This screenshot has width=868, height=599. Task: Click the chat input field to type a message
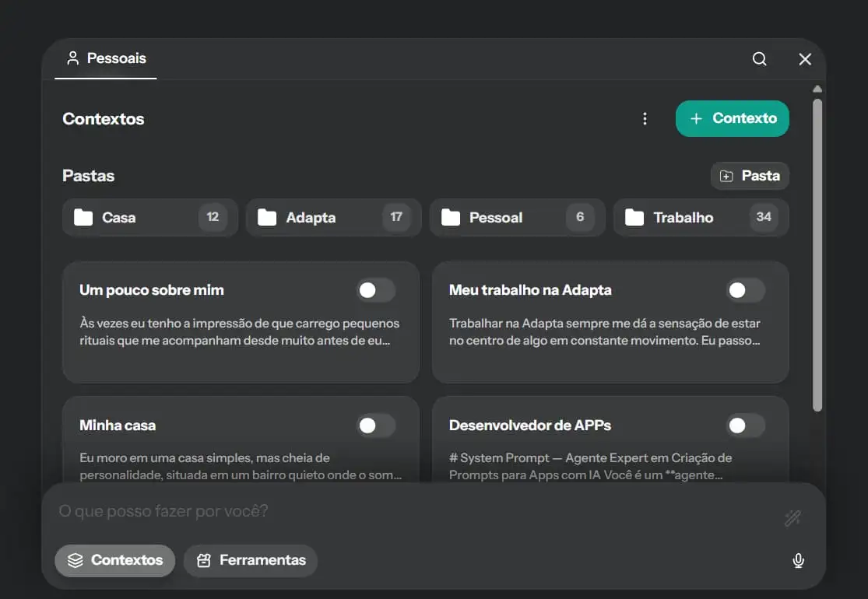(x=311, y=511)
